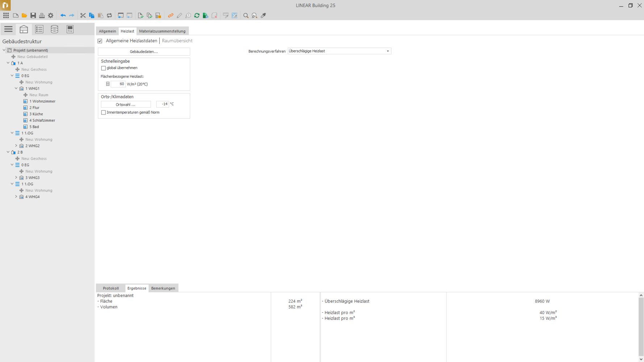644x362 pixels.
Task: Uncheck the Allgemeine Heizlastdaten checkbox
Action: pyautogui.click(x=100, y=41)
